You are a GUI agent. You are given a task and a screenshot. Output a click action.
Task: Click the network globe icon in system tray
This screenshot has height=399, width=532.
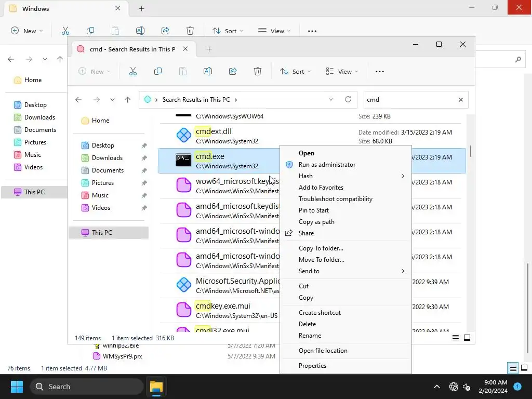(x=453, y=387)
